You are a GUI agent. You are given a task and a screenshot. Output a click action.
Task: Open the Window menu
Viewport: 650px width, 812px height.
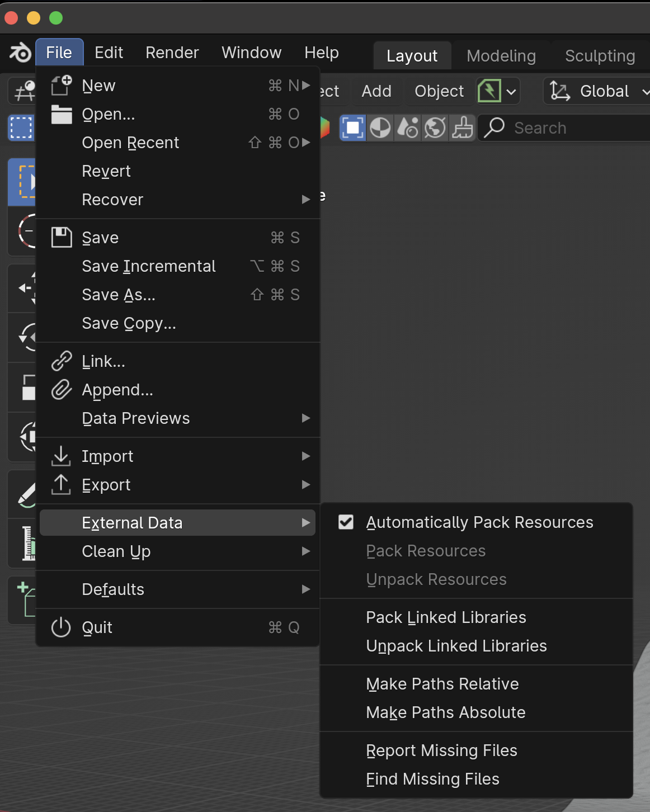251,53
